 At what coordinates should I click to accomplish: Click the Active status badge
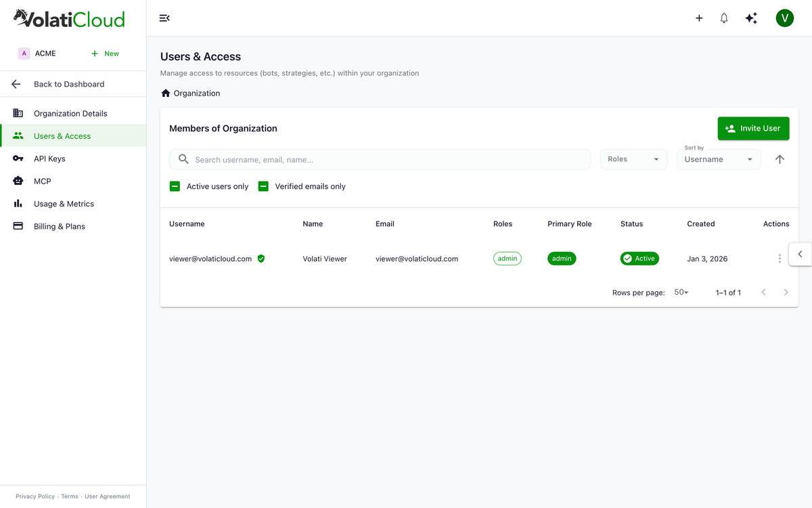[x=639, y=259]
